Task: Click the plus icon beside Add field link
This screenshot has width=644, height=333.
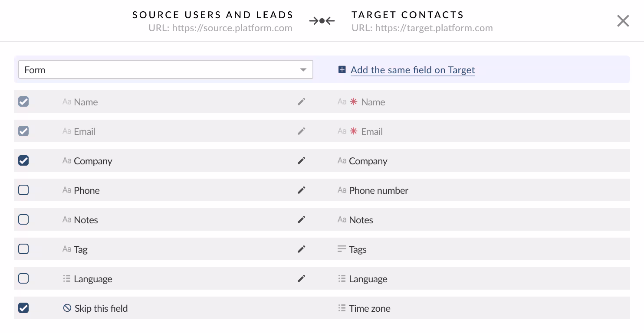Action: coord(342,69)
